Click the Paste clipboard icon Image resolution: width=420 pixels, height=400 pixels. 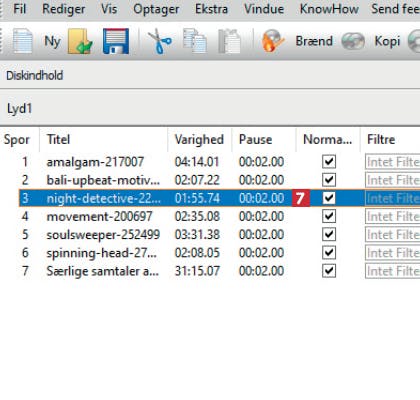[229, 41]
